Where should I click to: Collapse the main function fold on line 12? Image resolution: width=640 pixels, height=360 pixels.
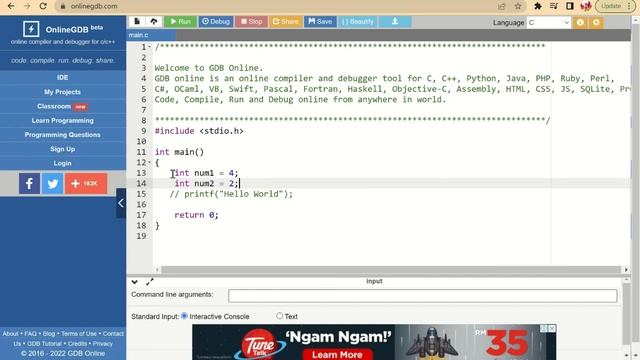point(149,162)
